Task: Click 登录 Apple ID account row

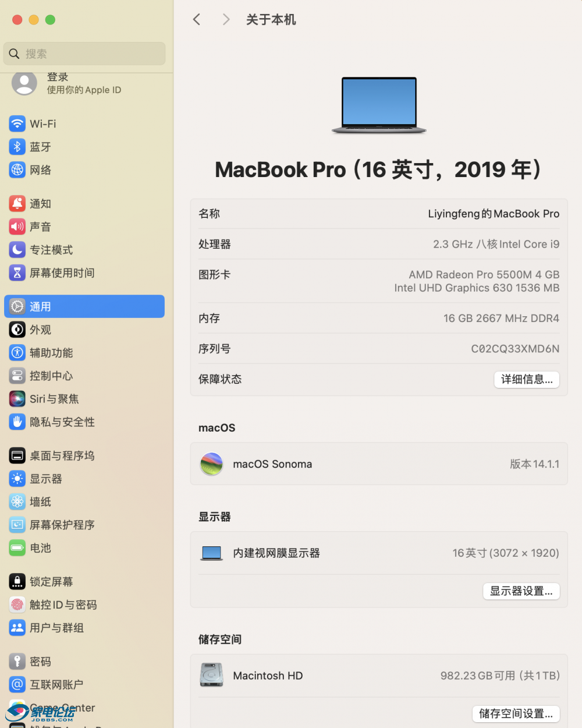Action: (x=84, y=83)
